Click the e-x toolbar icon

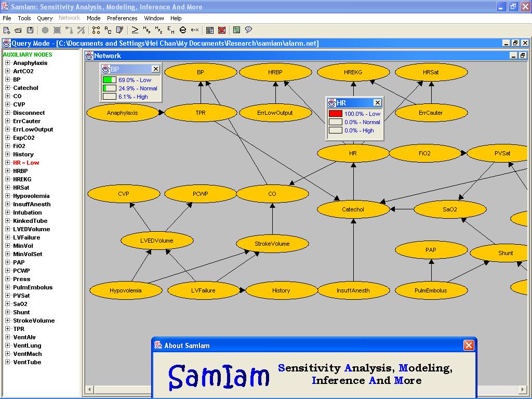point(195,30)
